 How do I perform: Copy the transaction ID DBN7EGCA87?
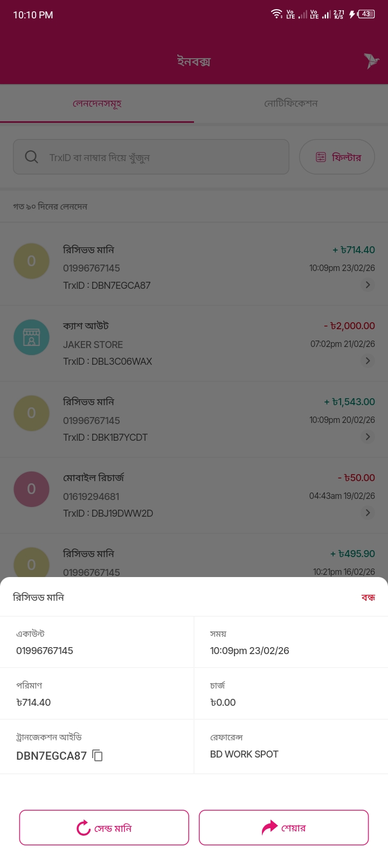98,755
